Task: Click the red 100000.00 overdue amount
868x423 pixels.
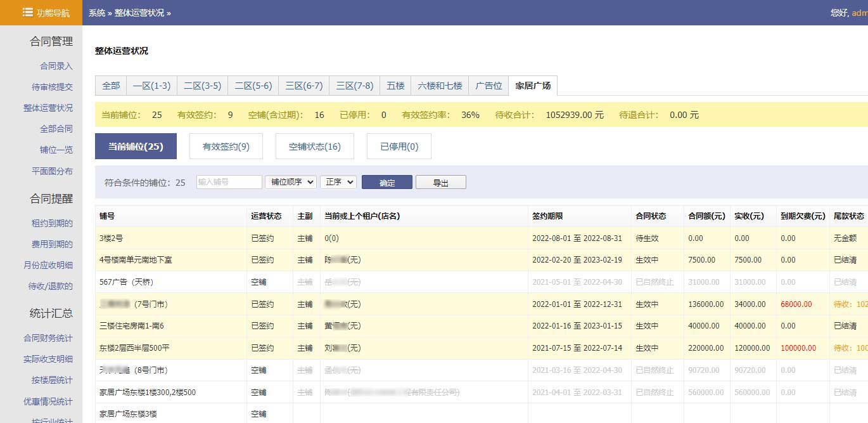Action: pyautogui.click(x=798, y=348)
